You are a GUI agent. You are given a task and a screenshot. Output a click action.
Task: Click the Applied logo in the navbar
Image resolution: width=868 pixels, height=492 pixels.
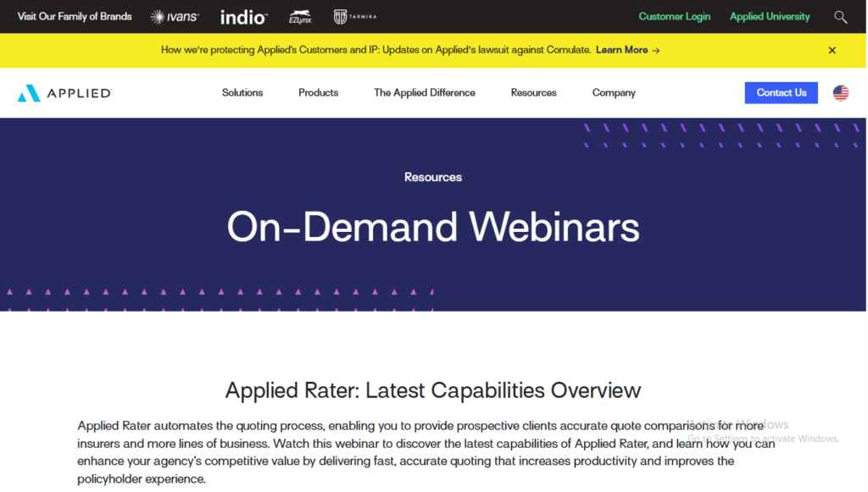(x=64, y=93)
